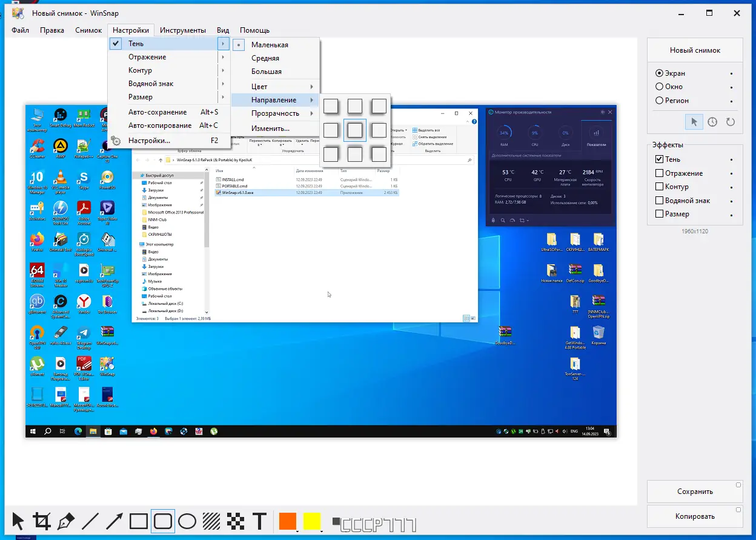This screenshot has width=756, height=540.
Task: Select the Pen drawing tool
Action: [x=66, y=521]
